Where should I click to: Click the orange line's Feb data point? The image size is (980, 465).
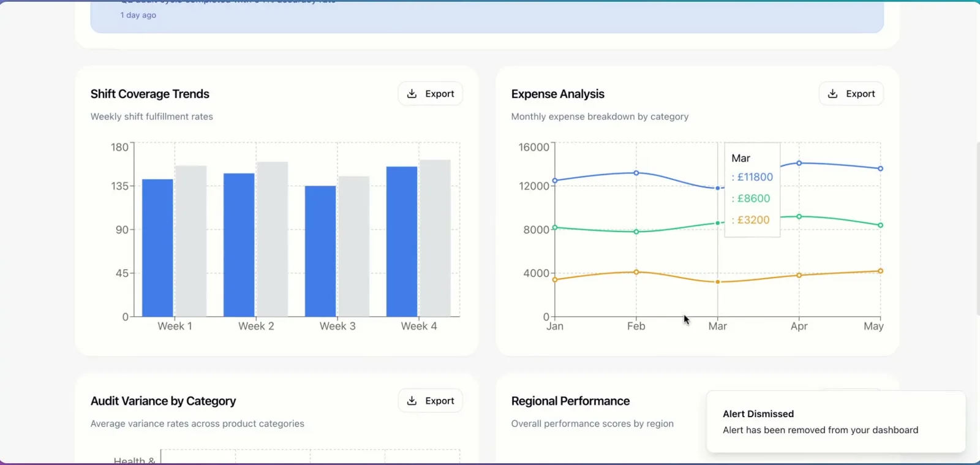tap(636, 272)
